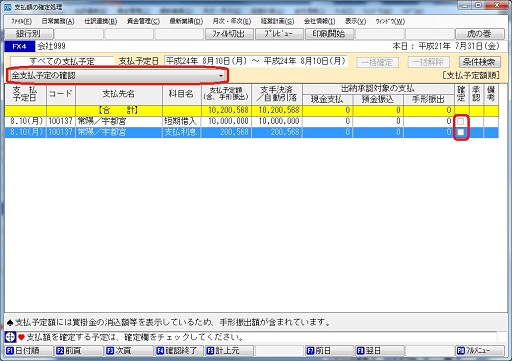Viewport: 512px width, 361px height.
Task: Open the 月次・年次(E) menu
Action: pos(232,21)
